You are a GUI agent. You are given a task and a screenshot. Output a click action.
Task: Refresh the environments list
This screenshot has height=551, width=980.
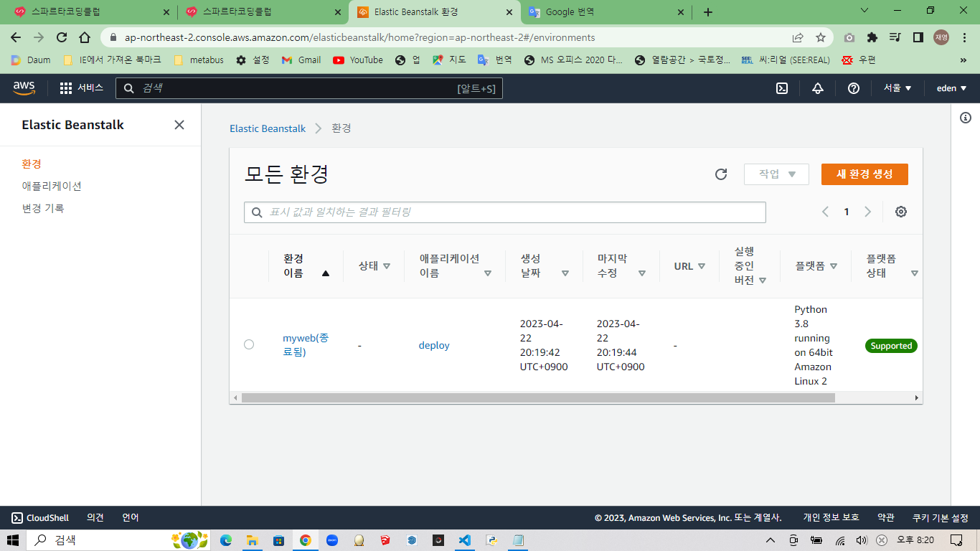[x=721, y=174]
